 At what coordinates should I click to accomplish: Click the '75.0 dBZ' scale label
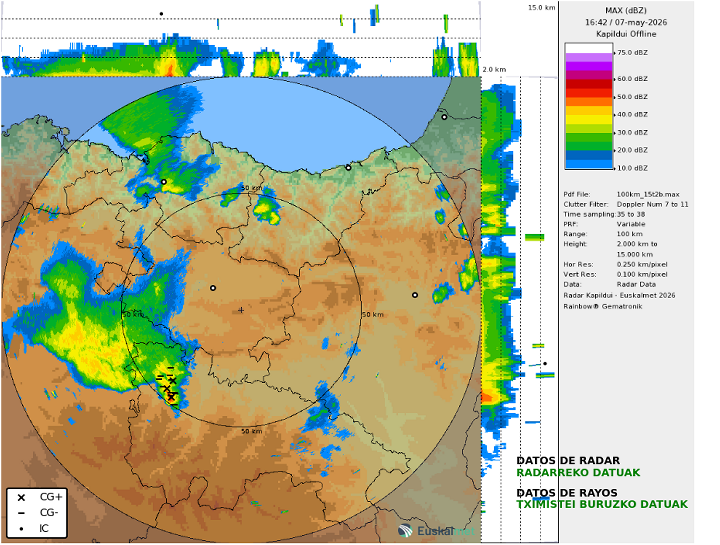pyautogui.click(x=632, y=53)
